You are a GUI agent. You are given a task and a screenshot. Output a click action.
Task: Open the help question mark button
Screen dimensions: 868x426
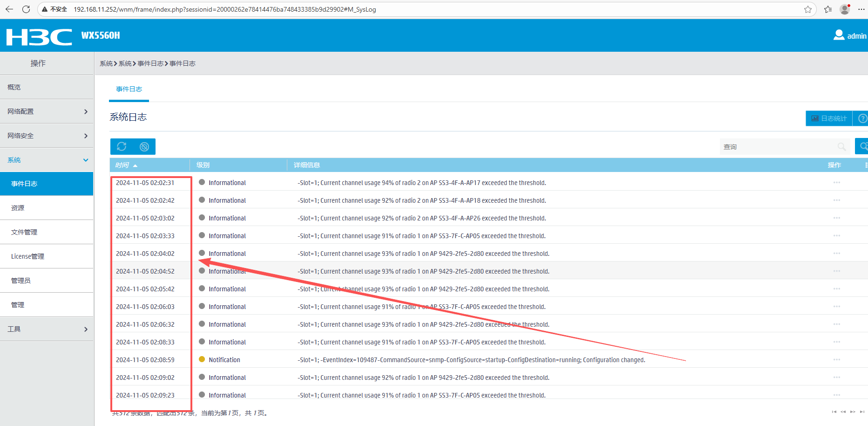click(862, 118)
